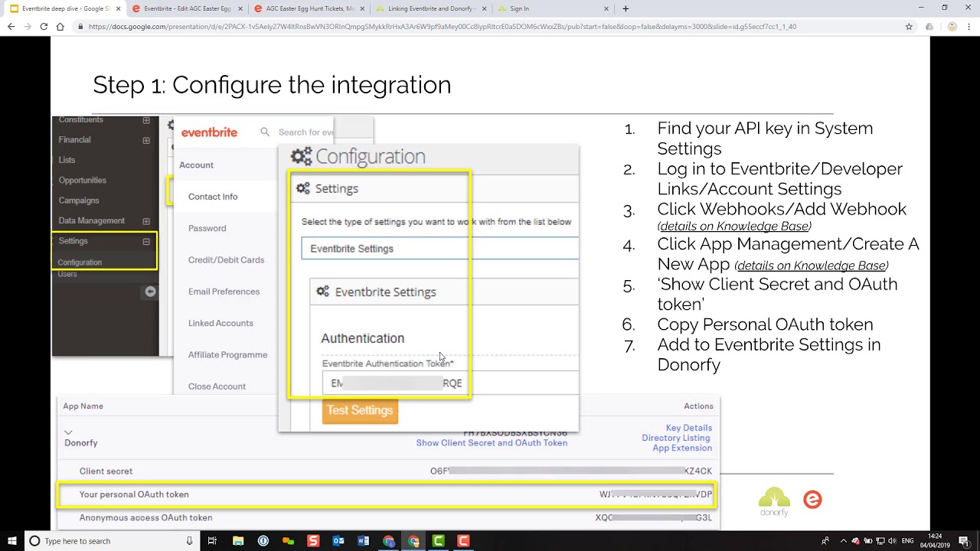
Task: Click the 'Settings' panel heading gear icon
Action: click(303, 188)
